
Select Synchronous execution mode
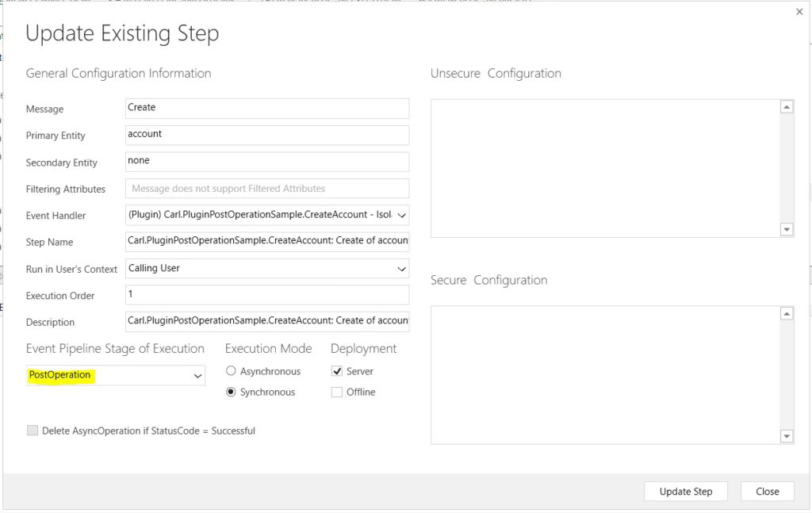[232, 392]
